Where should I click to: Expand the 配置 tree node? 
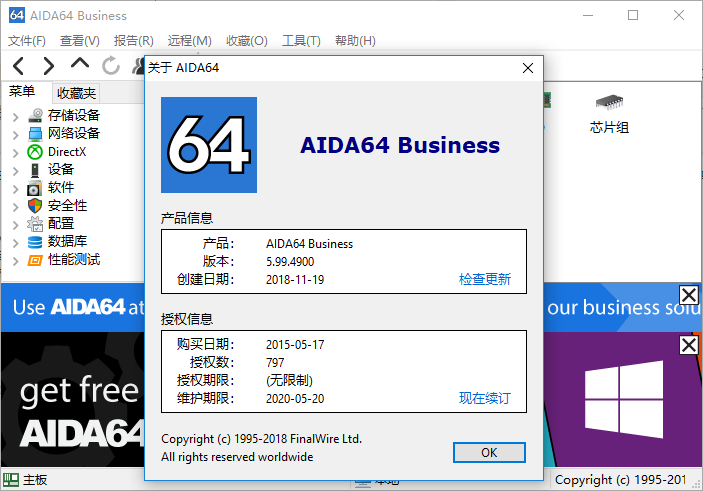[16, 225]
